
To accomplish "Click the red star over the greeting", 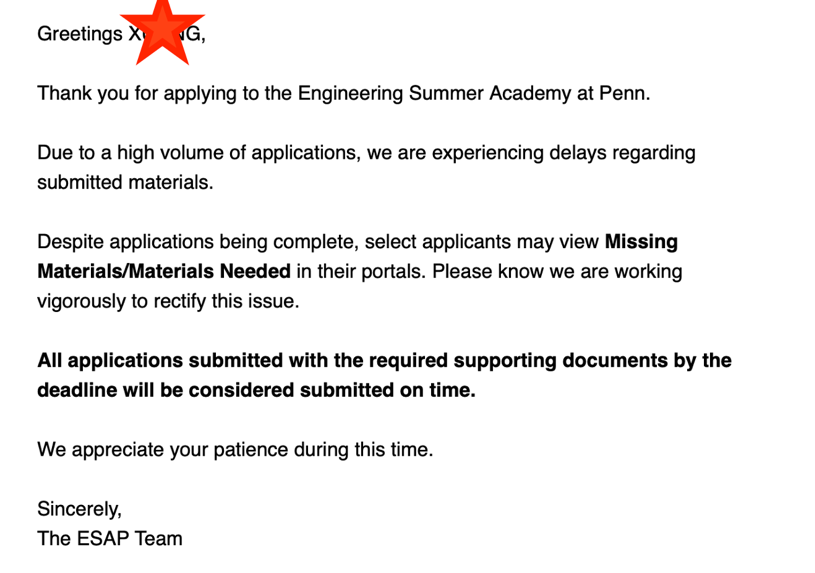I will pyautogui.click(x=162, y=31).
